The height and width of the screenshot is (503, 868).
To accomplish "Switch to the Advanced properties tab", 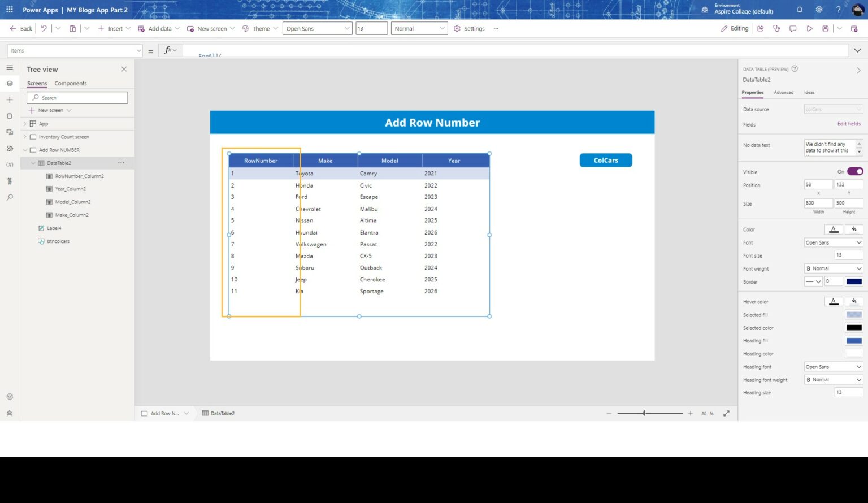I will click(783, 92).
